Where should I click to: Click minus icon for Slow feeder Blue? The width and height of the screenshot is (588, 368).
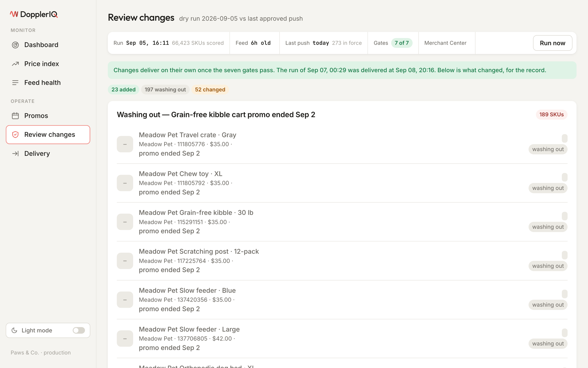coord(125,300)
